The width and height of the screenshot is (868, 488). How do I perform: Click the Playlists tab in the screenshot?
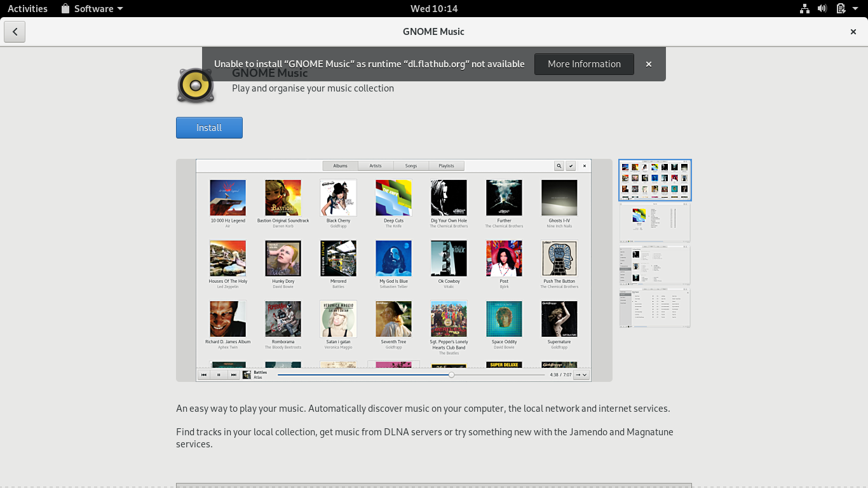447,166
